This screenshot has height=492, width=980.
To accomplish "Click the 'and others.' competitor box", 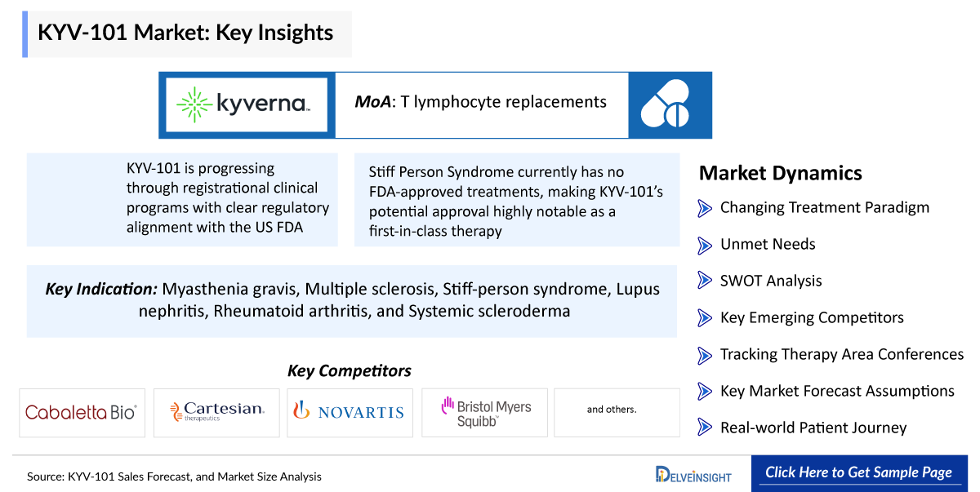I will (617, 412).
